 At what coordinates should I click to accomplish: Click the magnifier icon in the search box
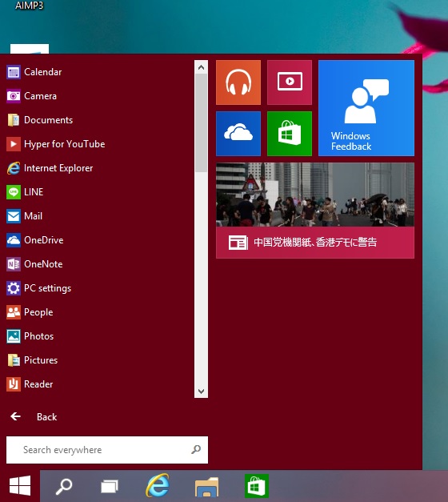196,449
